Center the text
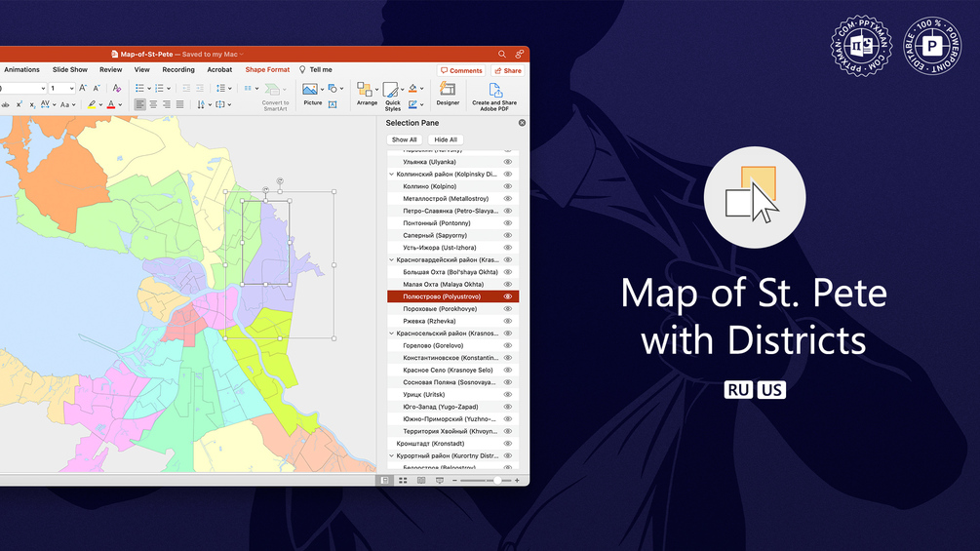The image size is (980, 551). 153,104
